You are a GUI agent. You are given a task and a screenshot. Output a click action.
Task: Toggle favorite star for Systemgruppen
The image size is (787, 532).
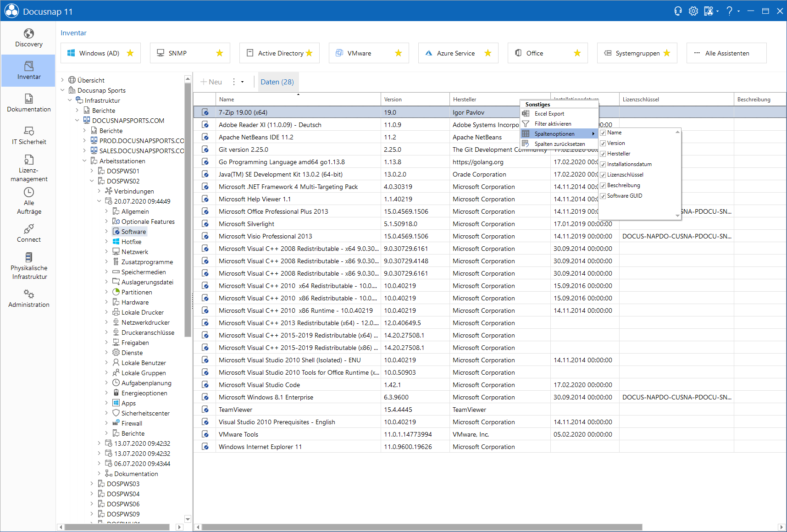click(667, 53)
